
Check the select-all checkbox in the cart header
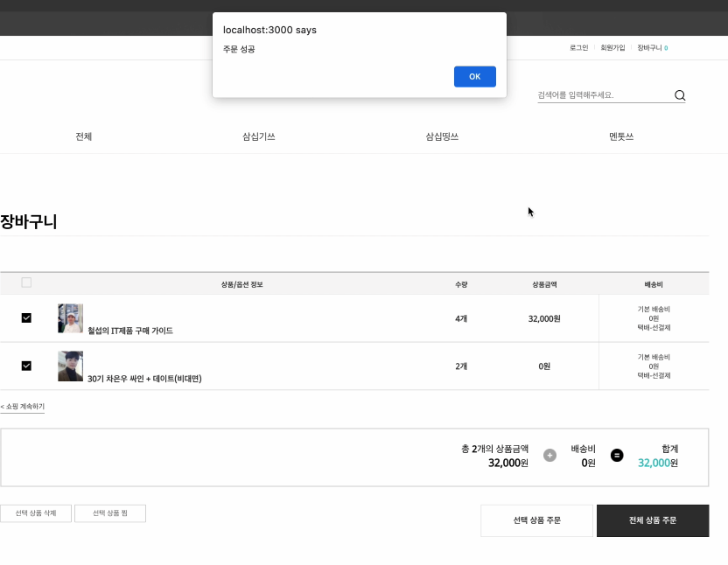click(26, 282)
